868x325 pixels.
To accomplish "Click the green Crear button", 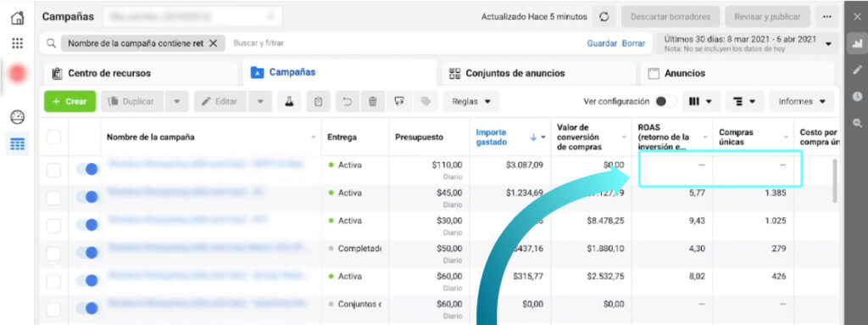I will point(70,102).
